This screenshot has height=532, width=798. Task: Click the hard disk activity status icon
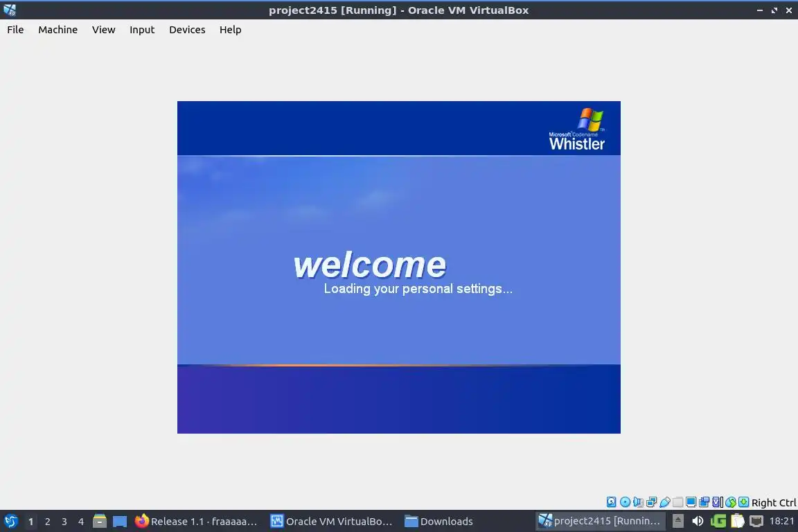pos(611,502)
